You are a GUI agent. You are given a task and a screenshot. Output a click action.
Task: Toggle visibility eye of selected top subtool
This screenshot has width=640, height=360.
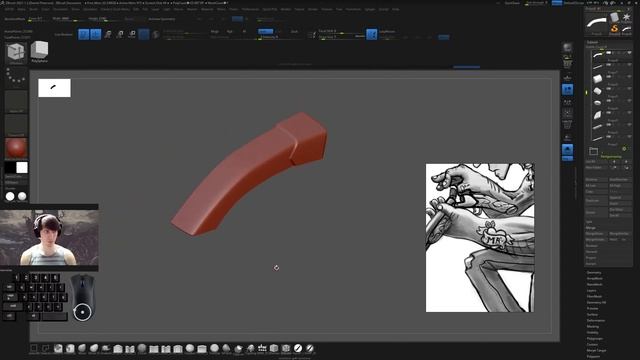point(629,53)
